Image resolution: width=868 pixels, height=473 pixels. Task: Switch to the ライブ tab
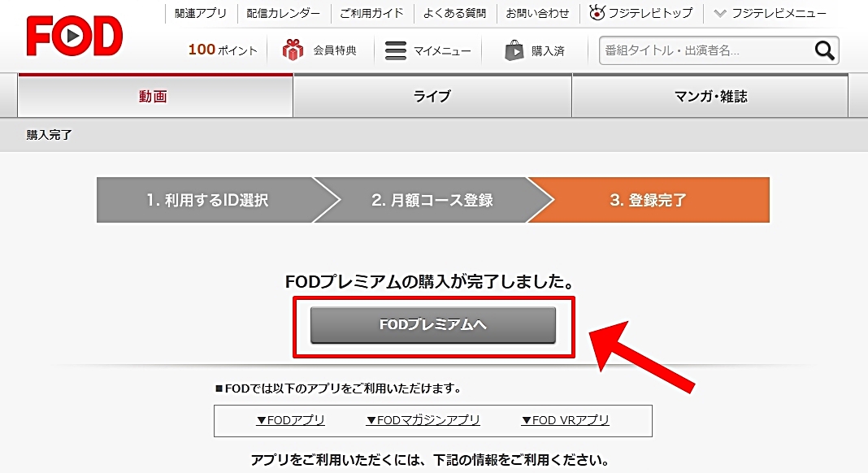(432, 96)
